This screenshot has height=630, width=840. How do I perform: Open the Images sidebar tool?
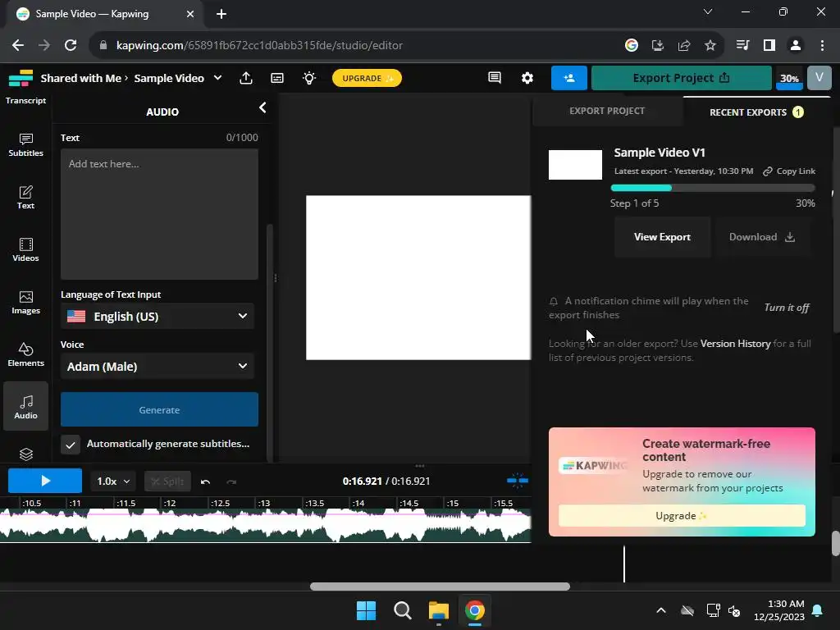[x=25, y=303]
